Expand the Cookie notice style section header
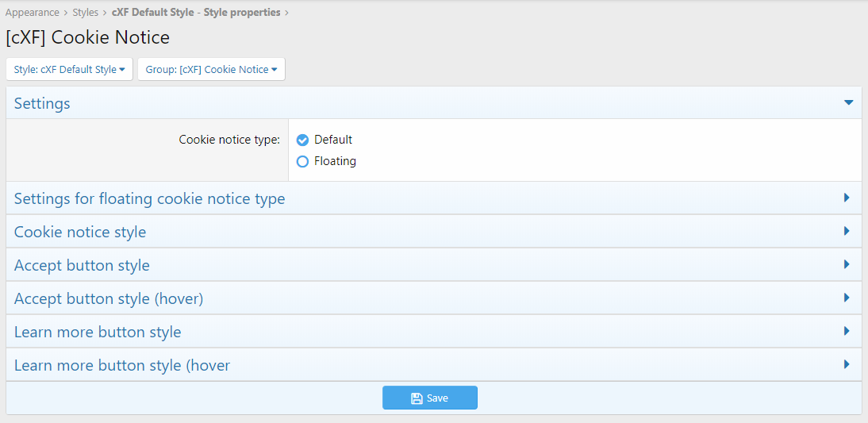 tap(80, 232)
